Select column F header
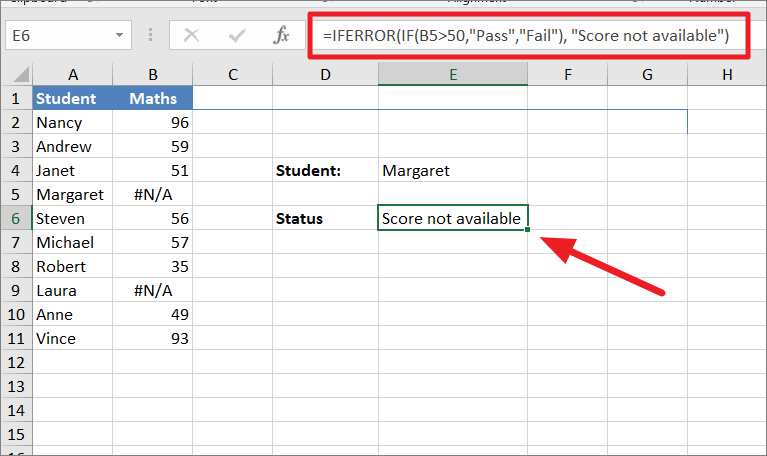 (567, 75)
